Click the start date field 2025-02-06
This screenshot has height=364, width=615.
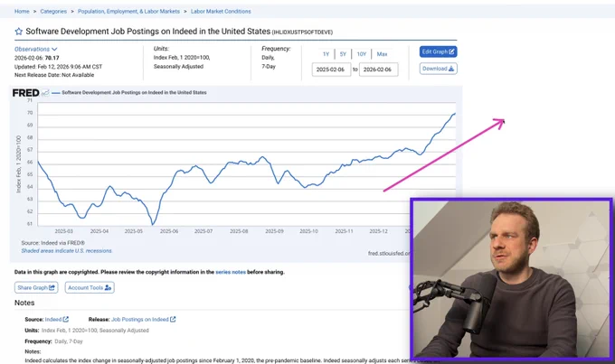click(331, 70)
